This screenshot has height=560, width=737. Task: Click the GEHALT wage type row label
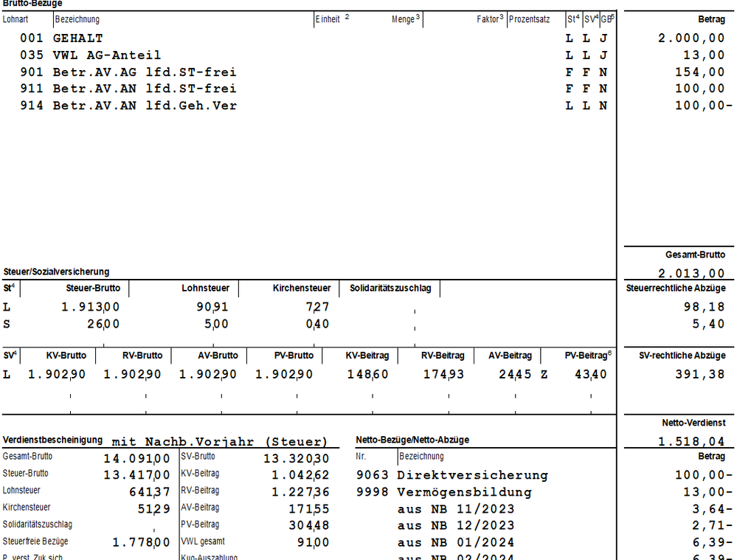coord(77,38)
